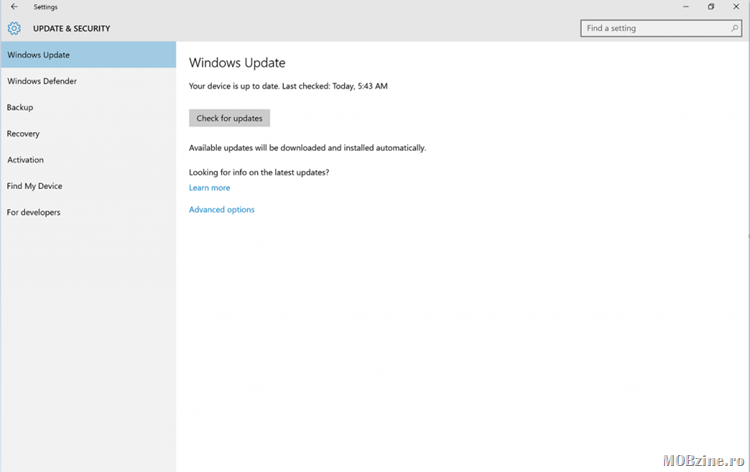Click the Windows Update page heading
This screenshot has width=750, height=472.
pyautogui.click(x=237, y=63)
